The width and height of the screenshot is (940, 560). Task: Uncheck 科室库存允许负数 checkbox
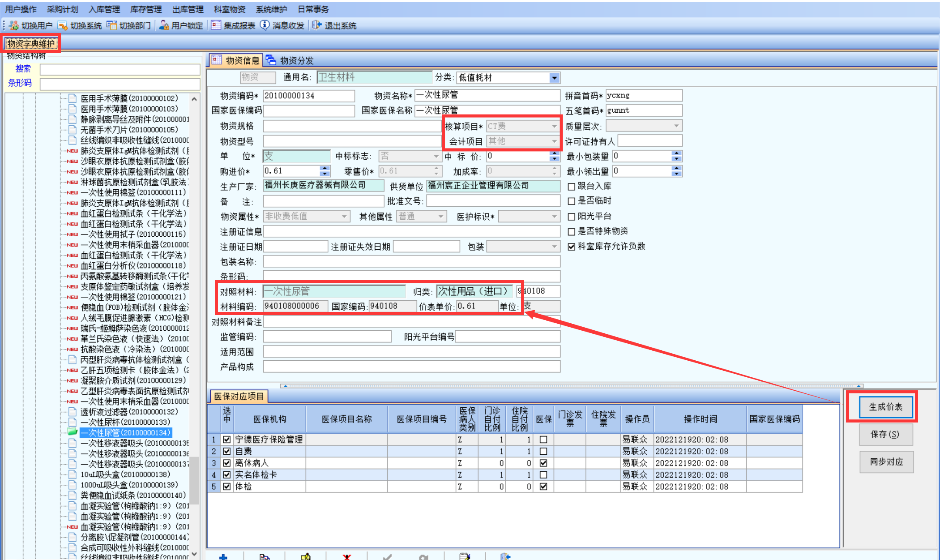click(x=571, y=247)
